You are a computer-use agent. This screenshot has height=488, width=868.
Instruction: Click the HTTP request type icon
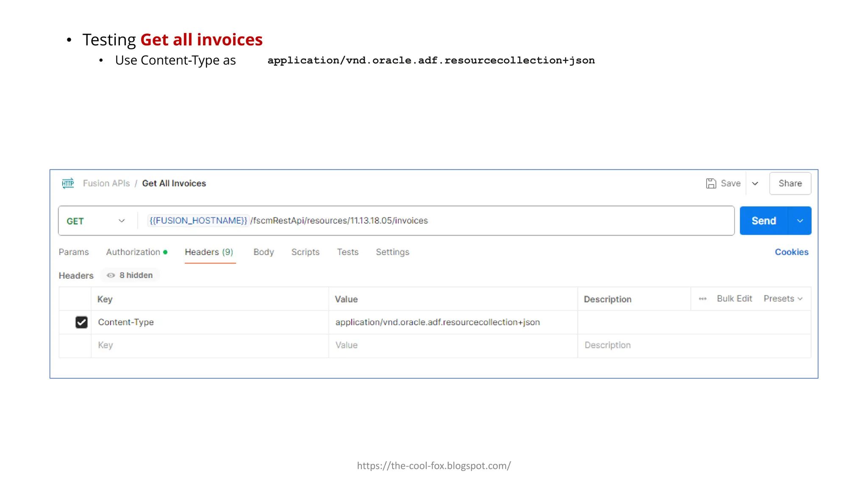[x=68, y=183]
